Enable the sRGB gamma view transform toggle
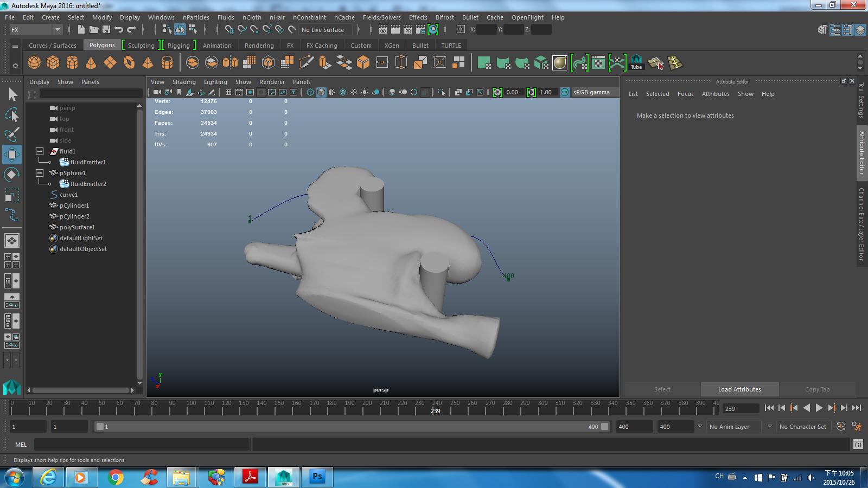The height and width of the screenshot is (488, 868). coord(565,92)
